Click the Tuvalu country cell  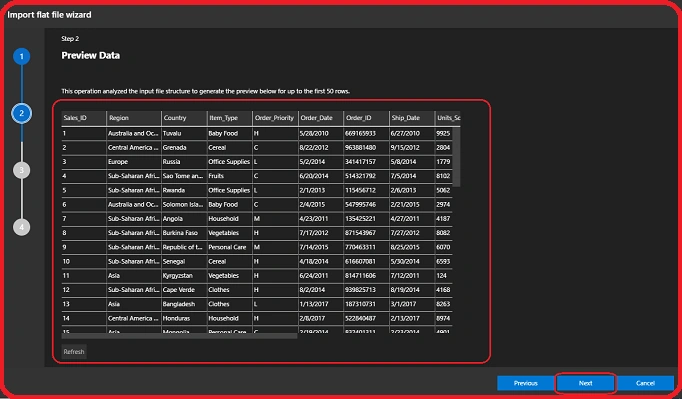pyautogui.click(x=184, y=134)
